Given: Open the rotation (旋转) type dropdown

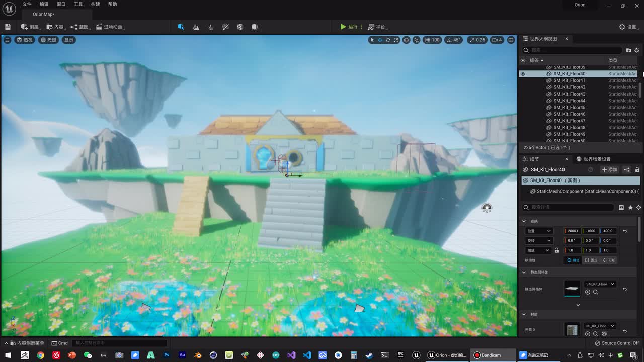Looking at the screenshot, I should point(539,241).
